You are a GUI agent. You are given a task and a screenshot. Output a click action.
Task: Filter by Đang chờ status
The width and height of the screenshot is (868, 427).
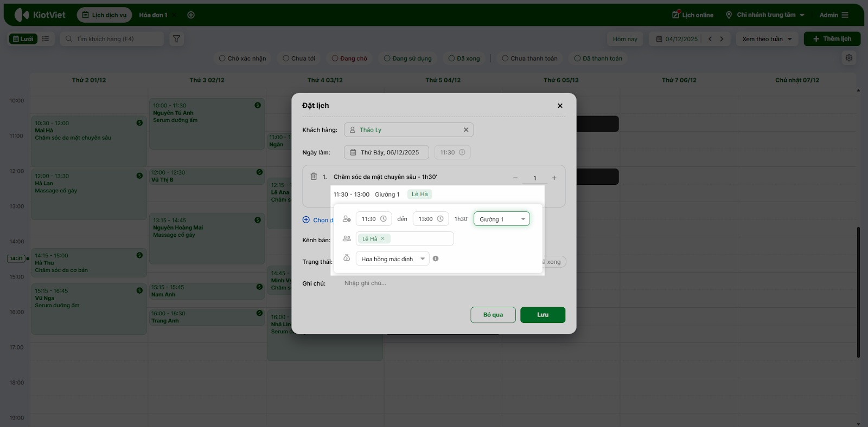tap(349, 59)
